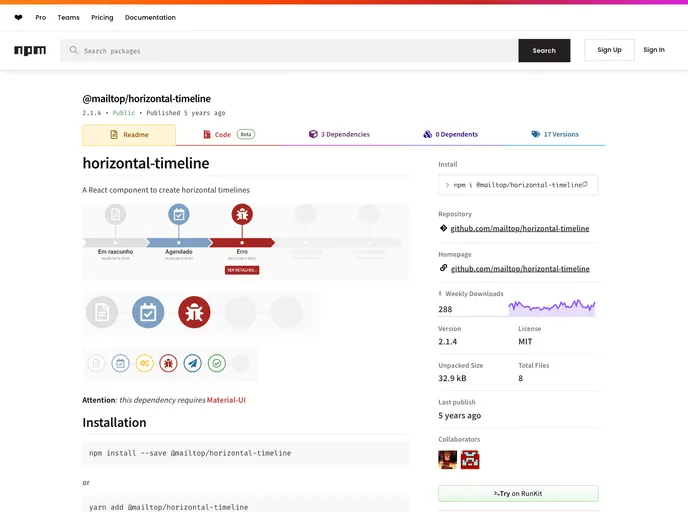Screen dimensions: 688x512
Task: Click the git icon next to Repository link
Action: [443, 228]
